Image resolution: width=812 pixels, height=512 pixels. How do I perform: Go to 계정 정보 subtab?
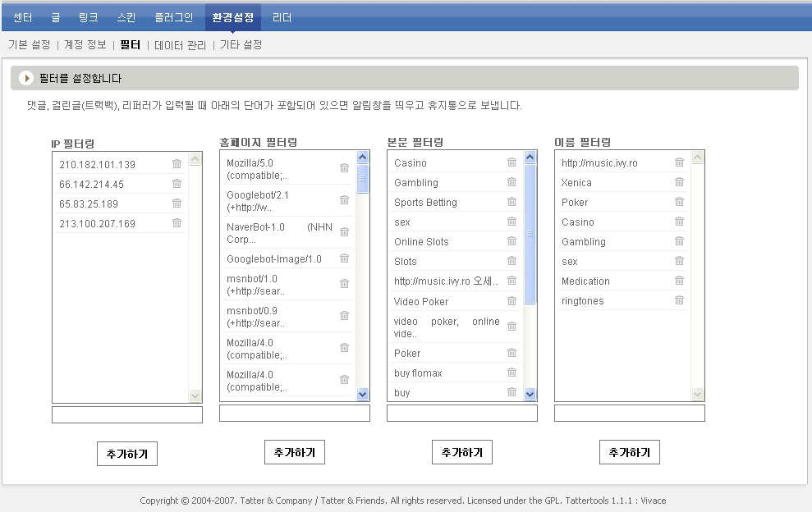click(x=85, y=45)
